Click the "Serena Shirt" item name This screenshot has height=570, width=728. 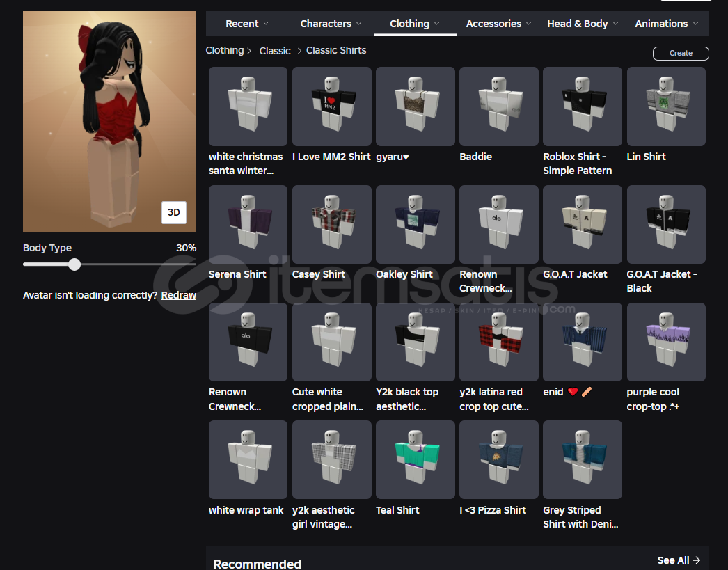click(x=237, y=274)
